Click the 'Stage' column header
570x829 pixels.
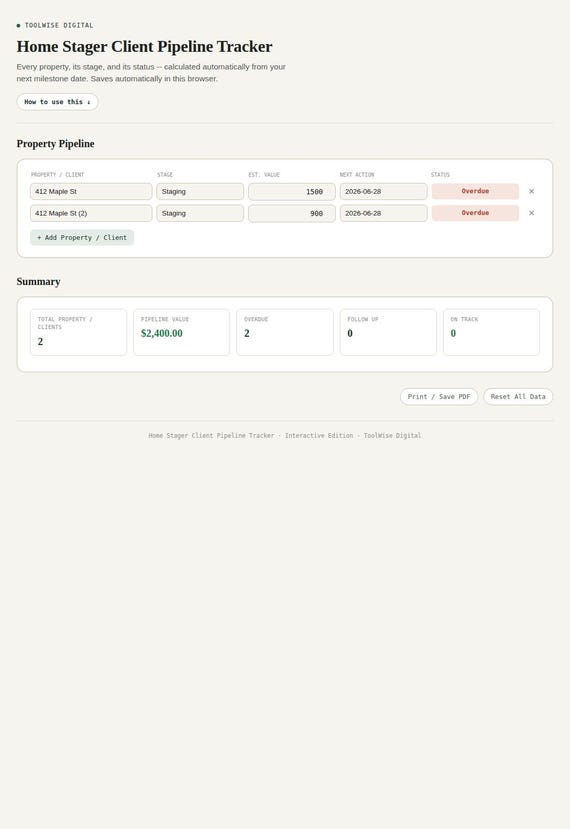[x=165, y=174]
